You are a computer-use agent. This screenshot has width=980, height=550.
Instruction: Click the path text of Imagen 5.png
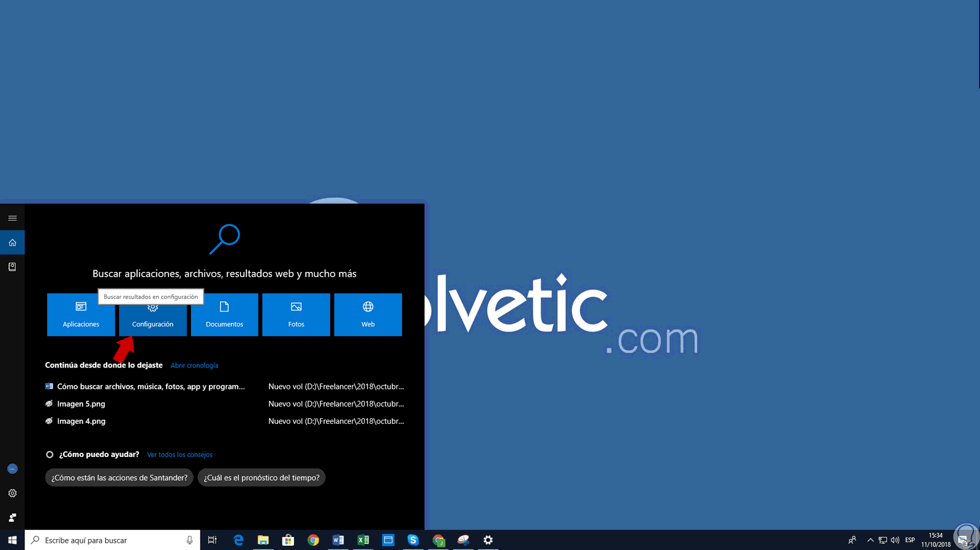(x=336, y=404)
